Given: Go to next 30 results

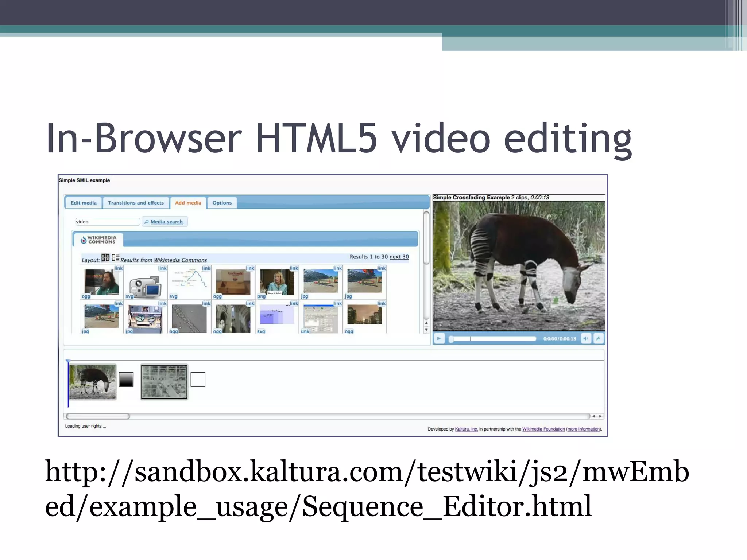Looking at the screenshot, I should tap(399, 257).
